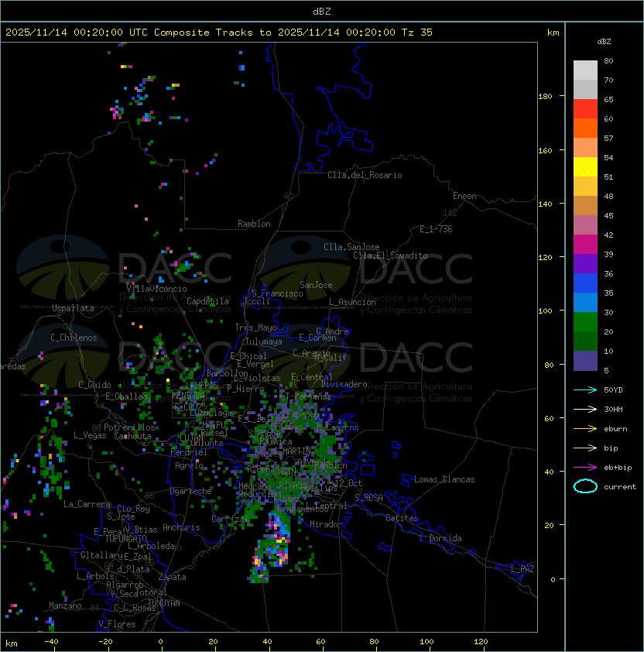The height and width of the screenshot is (652, 644).
Task: Click the 'V_Flores' map label
Action: (117, 624)
